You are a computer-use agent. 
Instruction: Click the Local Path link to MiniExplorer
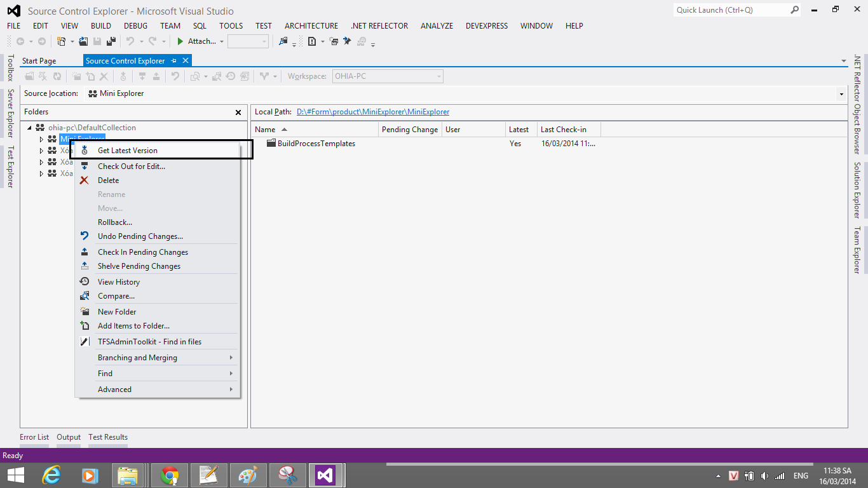coord(373,112)
